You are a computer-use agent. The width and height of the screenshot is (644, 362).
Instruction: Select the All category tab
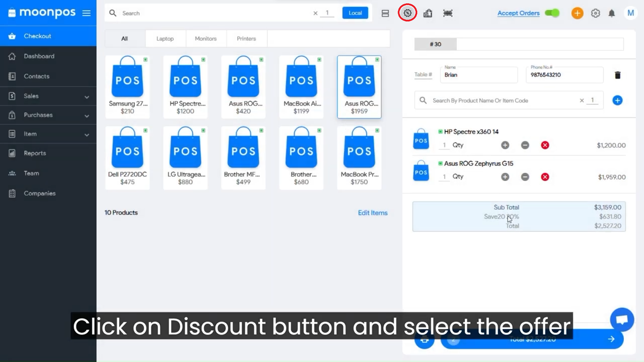(125, 39)
